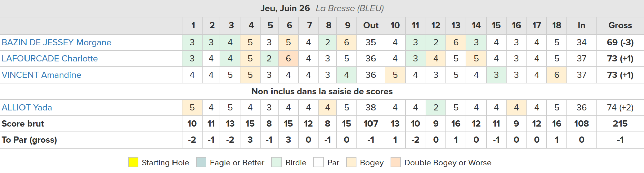Click the yellow Starting Hole legend swatch
This screenshot has width=644, height=173.
(133, 162)
